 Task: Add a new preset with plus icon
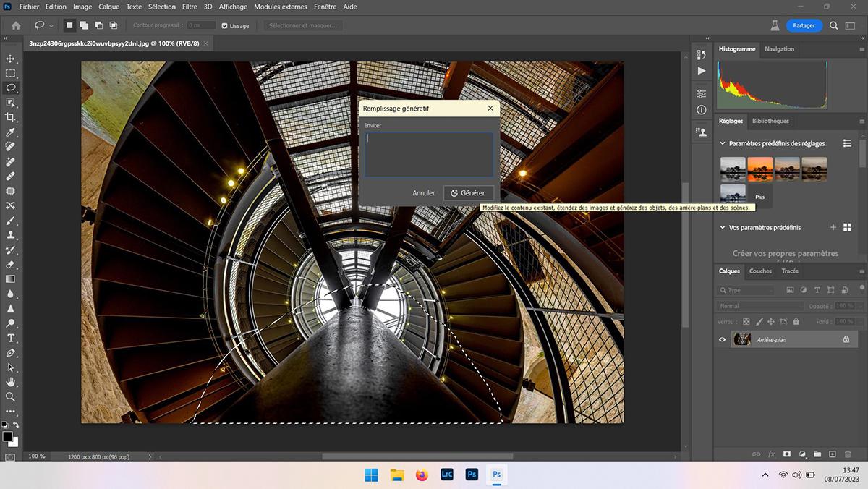click(833, 227)
